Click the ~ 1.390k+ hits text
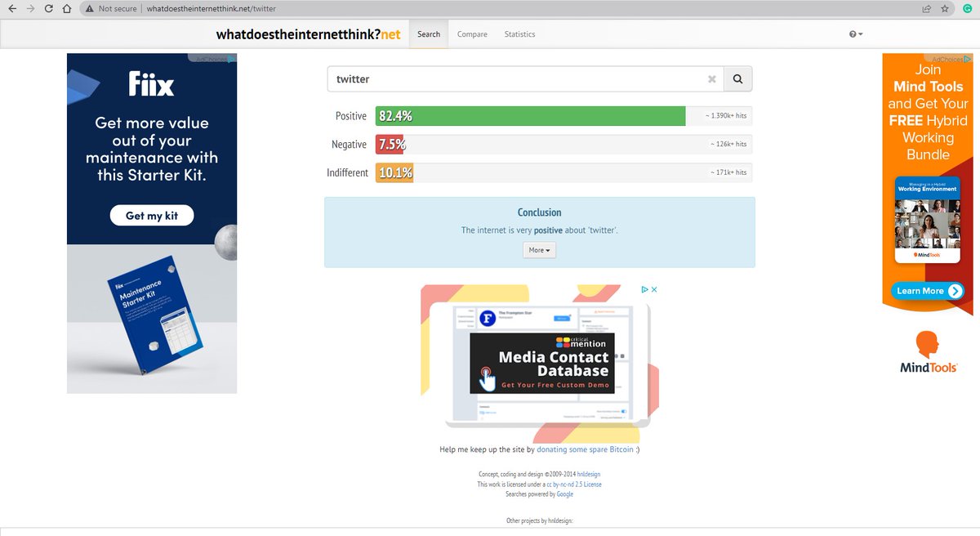Screen dimensions: 980x536 coord(726,116)
